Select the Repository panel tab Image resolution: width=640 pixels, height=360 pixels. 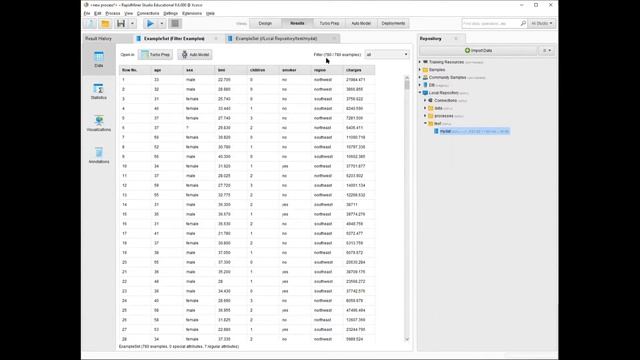[x=431, y=38]
